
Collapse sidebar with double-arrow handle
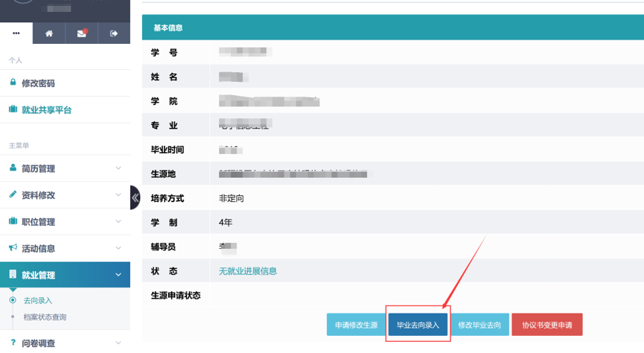135,197
